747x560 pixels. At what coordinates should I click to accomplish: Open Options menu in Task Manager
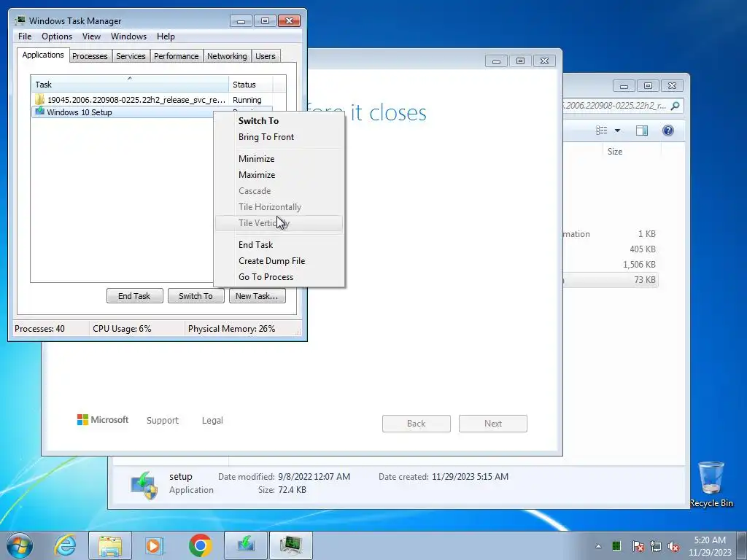pyautogui.click(x=57, y=36)
